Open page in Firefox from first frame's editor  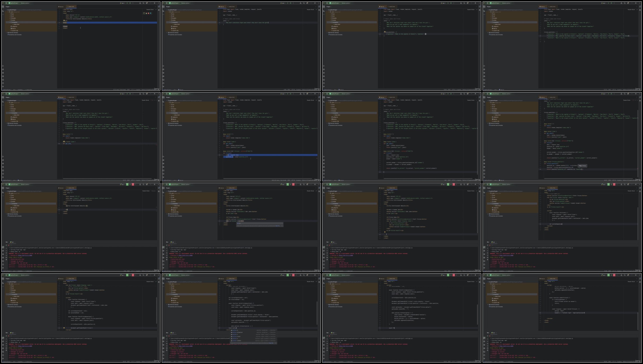tap(148, 13)
